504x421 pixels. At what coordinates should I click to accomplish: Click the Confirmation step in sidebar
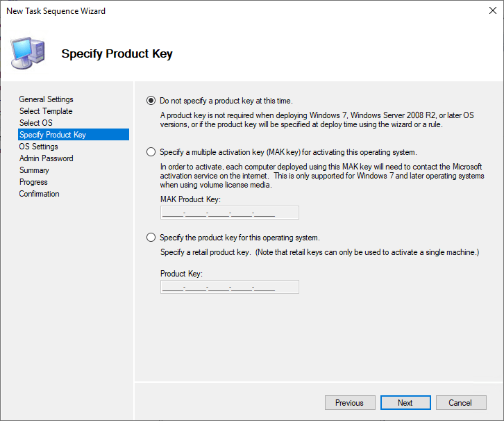click(x=39, y=194)
